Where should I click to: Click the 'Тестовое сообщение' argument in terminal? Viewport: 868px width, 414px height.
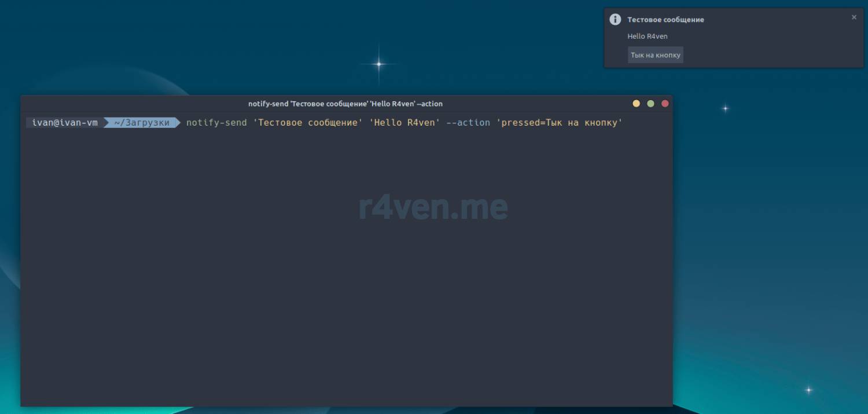coord(306,123)
